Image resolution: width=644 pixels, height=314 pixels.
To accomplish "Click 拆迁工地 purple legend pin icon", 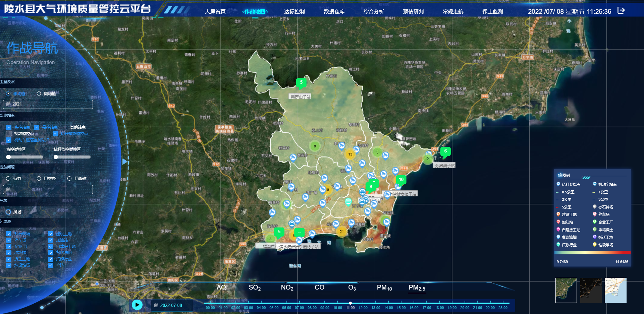I will 595,237.
